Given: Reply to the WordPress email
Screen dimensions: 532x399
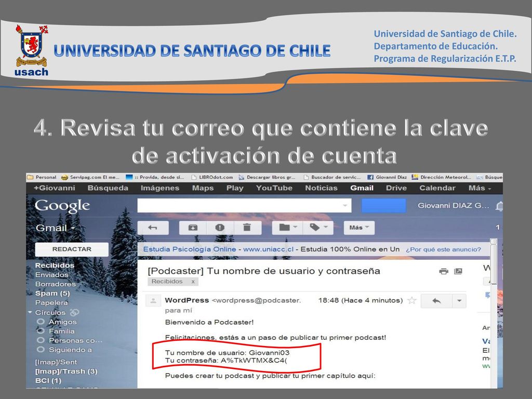Looking at the screenshot, I should tap(436, 301).
